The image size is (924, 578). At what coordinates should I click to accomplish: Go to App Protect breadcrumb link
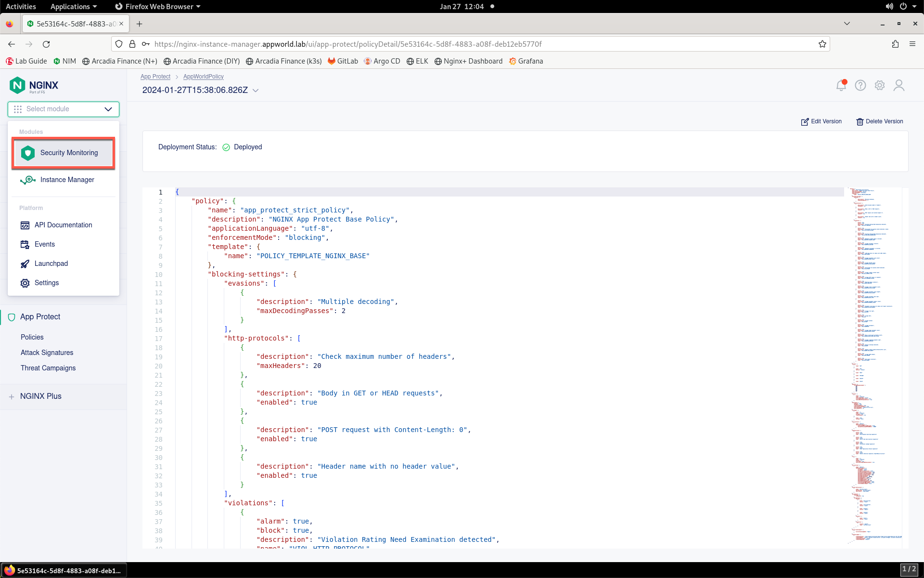(155, 77)
